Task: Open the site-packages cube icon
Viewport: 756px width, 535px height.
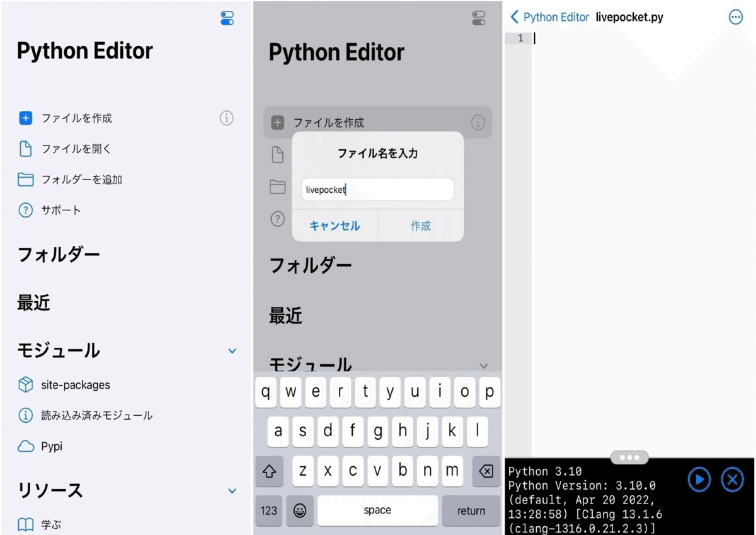Action: tap(26, 385)
